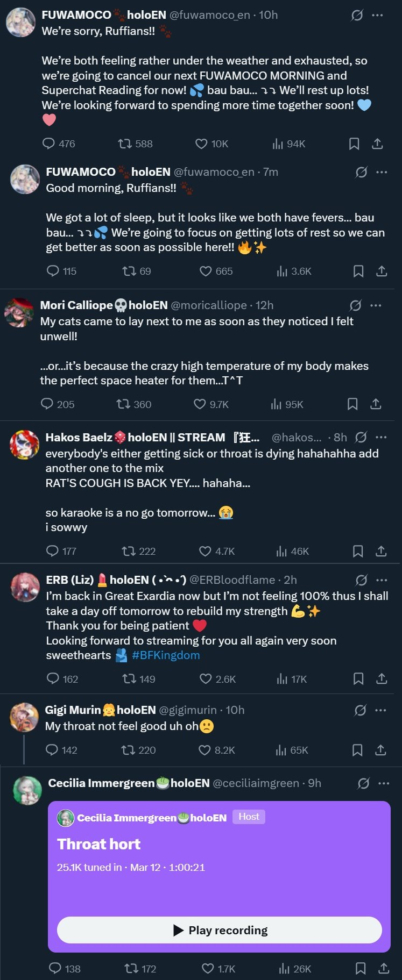Bookmark ERB's Great Exardia post
402x980 pixels.
358,679
